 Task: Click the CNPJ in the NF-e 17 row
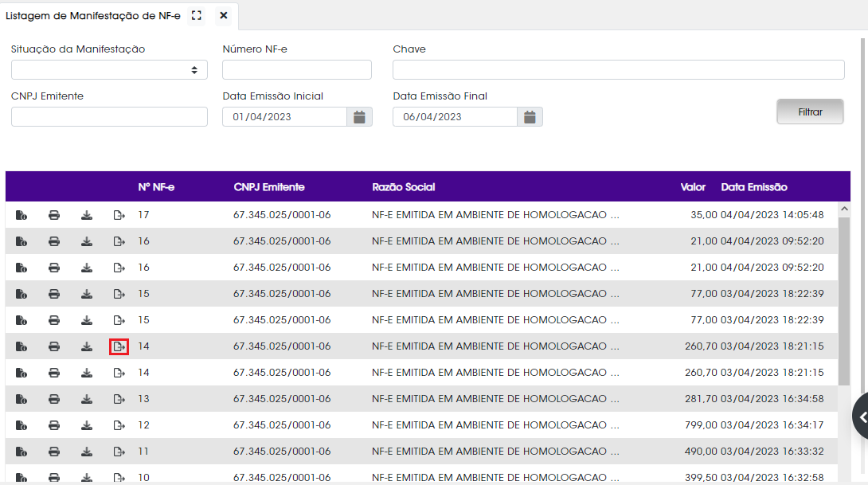tap(282, 215)
